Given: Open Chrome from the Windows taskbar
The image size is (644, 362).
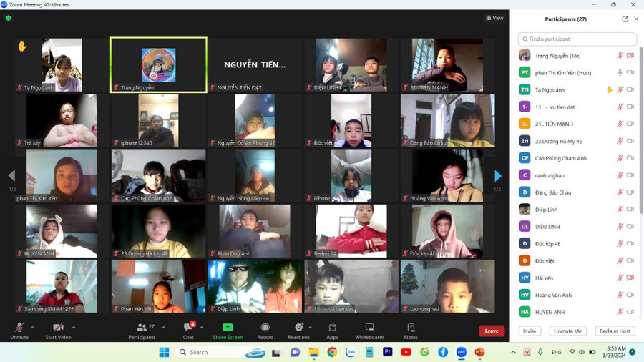Looking at the screenshot, I should [332, 352].
